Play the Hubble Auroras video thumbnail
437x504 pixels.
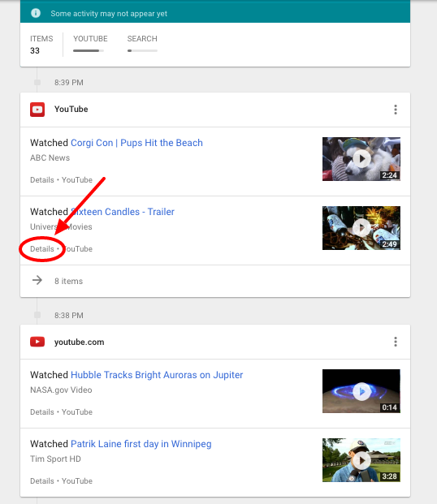(361, 391)
